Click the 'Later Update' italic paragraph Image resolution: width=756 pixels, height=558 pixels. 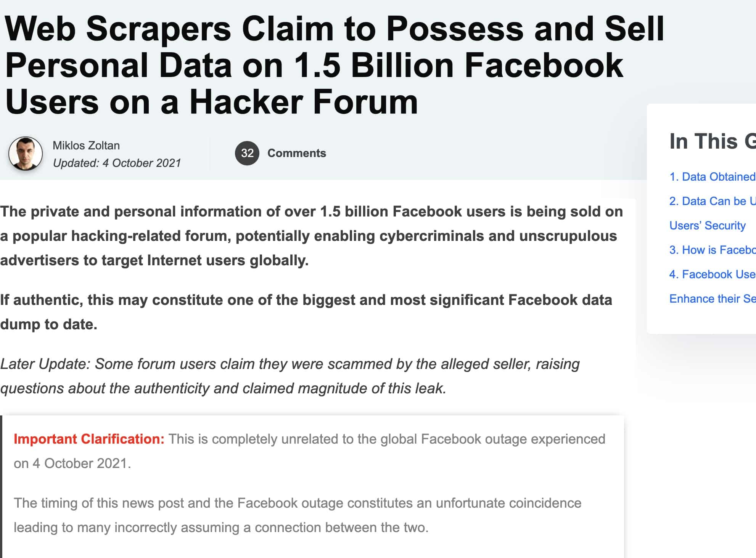point(290,376)
